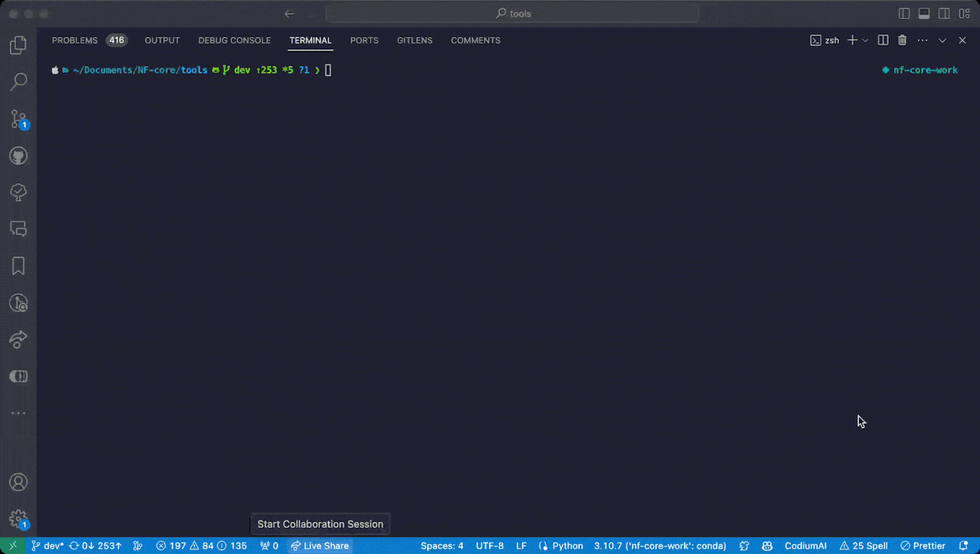Click the dev* branch in the status bar

tap(47, 545)
